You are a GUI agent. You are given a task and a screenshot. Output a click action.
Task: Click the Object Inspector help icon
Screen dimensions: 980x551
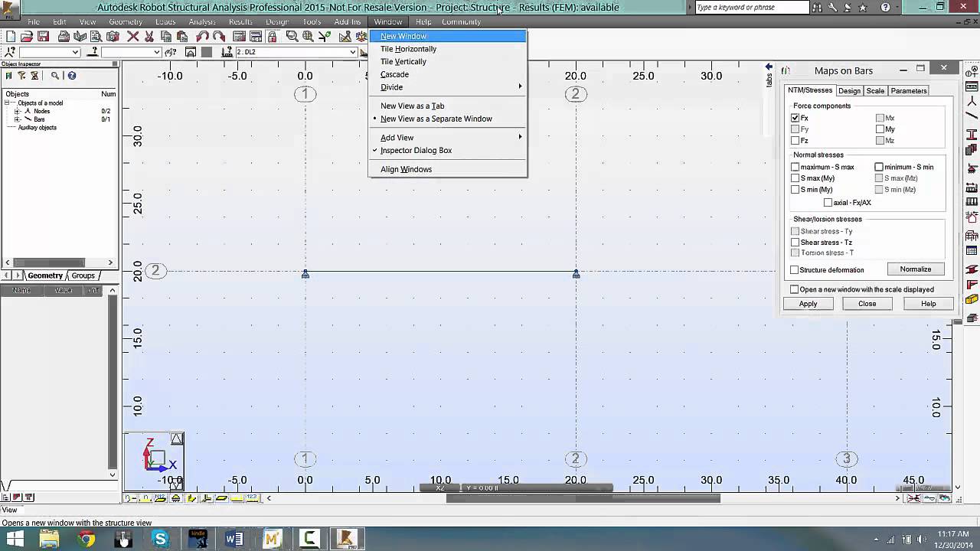pos(71,76)
